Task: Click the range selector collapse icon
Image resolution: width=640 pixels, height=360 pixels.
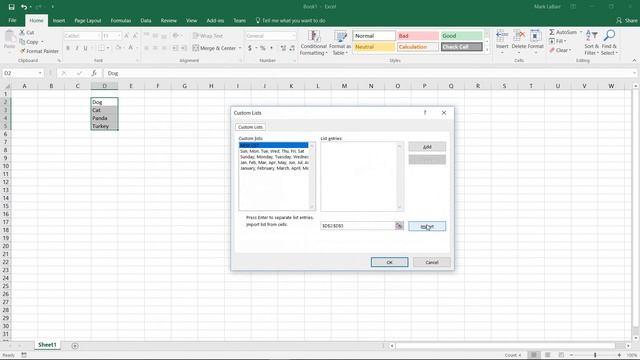Action: click(399, 226)
